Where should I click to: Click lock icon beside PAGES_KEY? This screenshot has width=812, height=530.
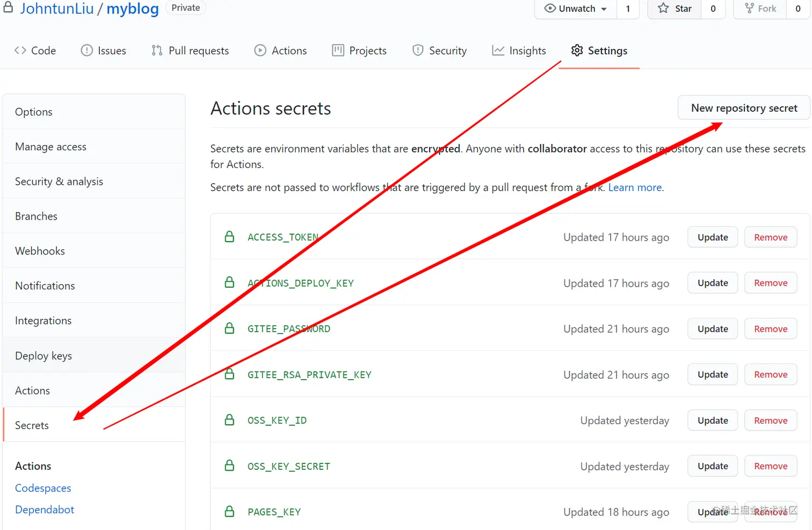(x=229, y=512)
